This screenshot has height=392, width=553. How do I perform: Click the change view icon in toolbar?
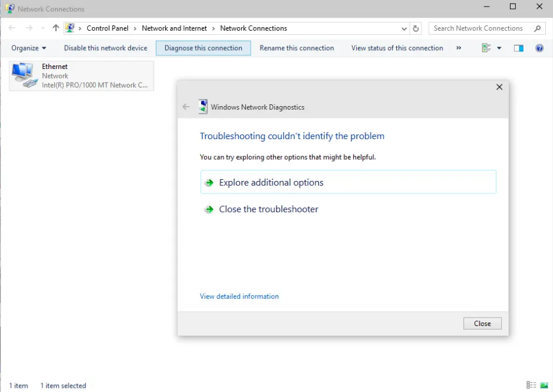486,48
